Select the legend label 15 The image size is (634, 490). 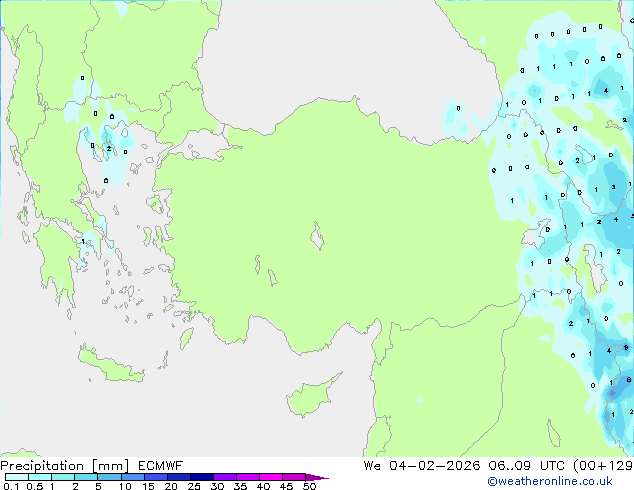pyautogui.click(x=148, y=486)
